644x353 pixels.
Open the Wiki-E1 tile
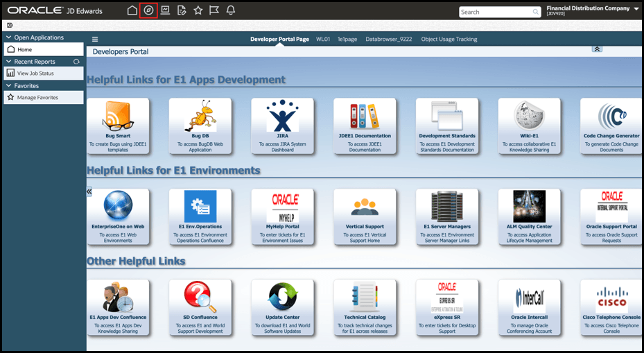[529, 126]
